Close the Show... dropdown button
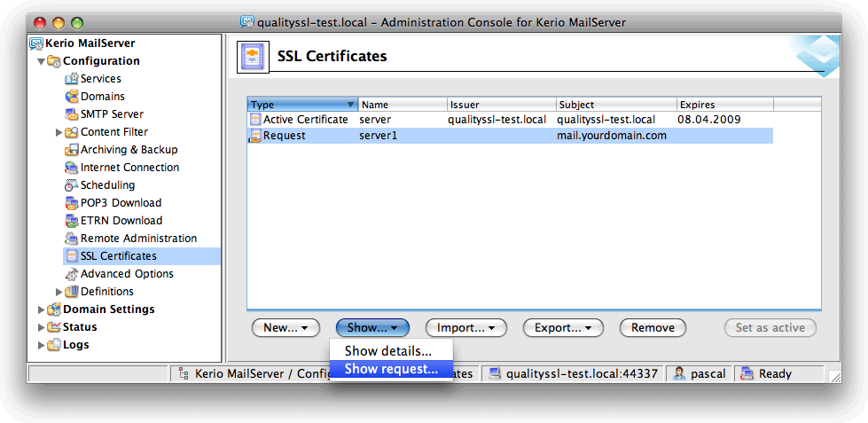 click(372, 328)
